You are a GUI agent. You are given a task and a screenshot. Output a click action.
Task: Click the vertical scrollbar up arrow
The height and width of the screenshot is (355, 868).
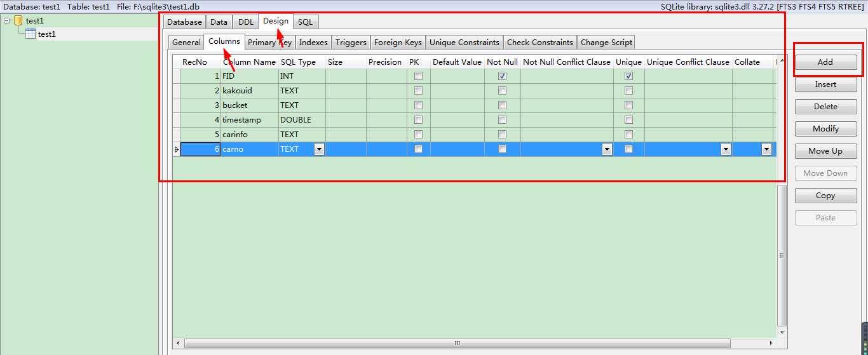tap(782, 60)
